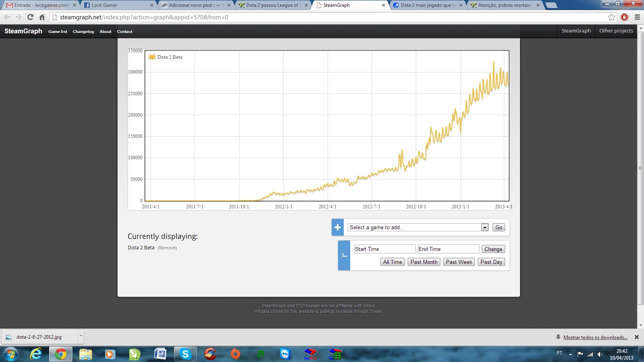Expand the 'Select a game to add' dropdown
This screenshot has height=362, width=644.
(485, 228)
